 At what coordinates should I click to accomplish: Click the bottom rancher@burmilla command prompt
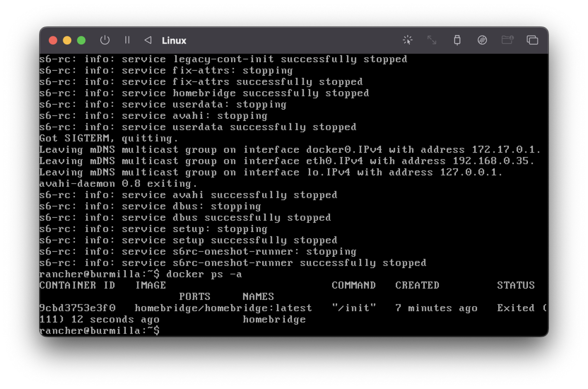[99, 331]
